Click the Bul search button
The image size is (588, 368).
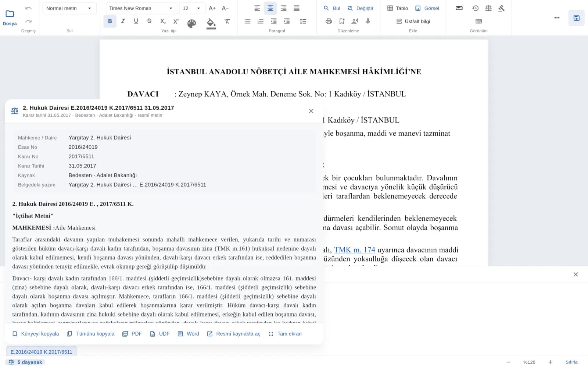[x=332, y=8]
